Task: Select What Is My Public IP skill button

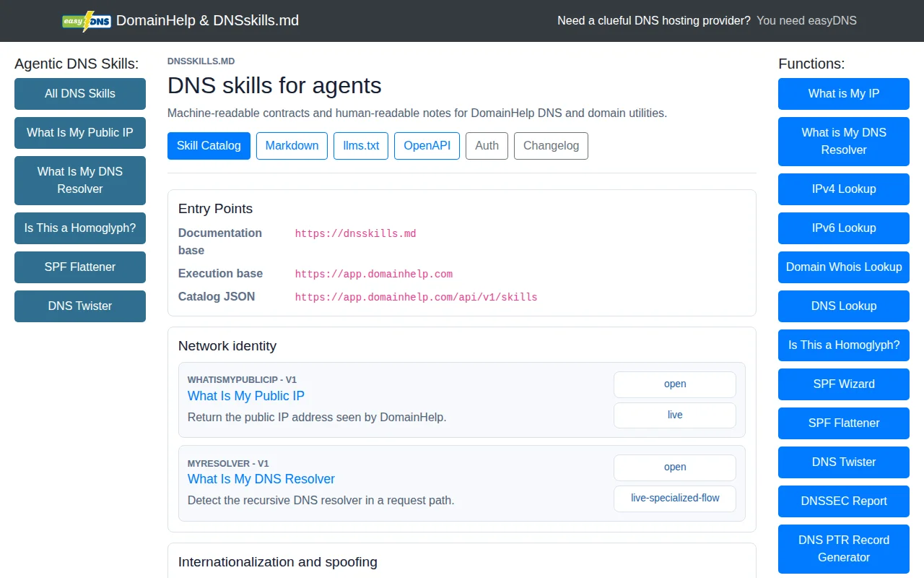Action: coord(80,133)
